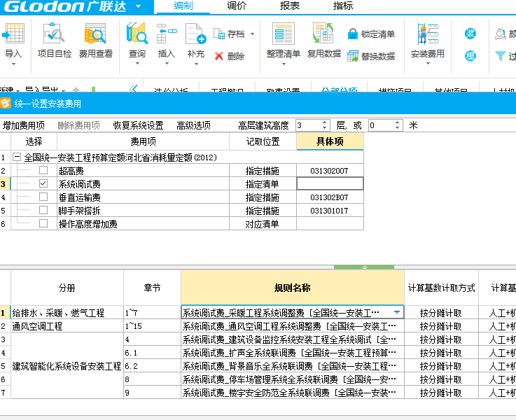The image size is (516, 420).
Task: Click the 补充 supplement icon
Action: pos(196,34)
